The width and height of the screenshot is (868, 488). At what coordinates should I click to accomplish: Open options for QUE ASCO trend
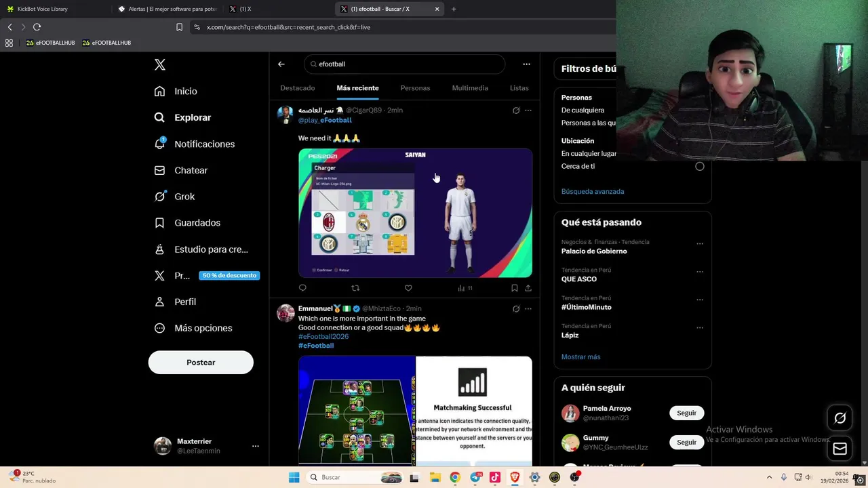700,272
